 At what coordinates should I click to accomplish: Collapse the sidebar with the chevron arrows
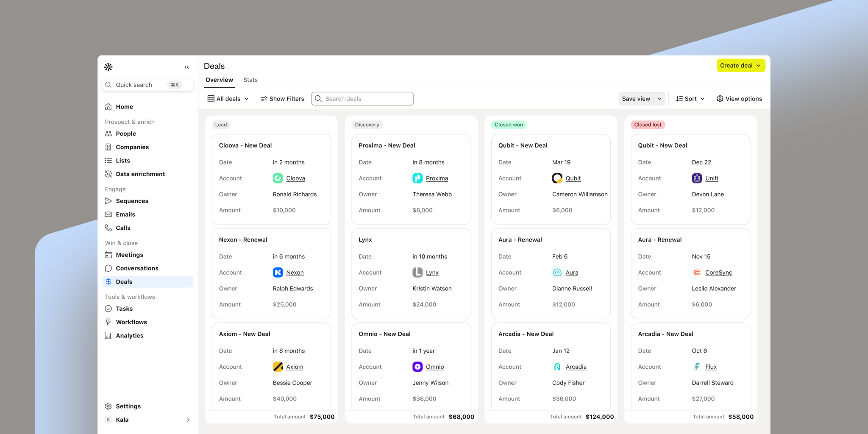186,67
